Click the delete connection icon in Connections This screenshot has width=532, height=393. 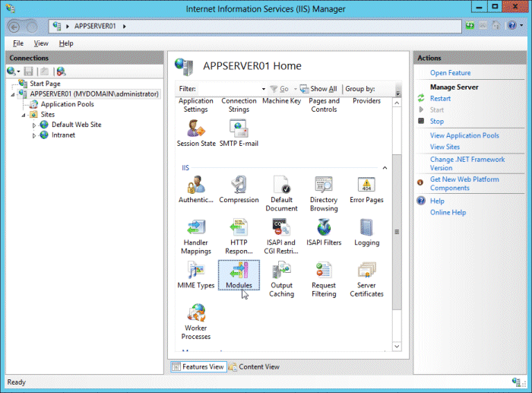click(x=61, y=71)
